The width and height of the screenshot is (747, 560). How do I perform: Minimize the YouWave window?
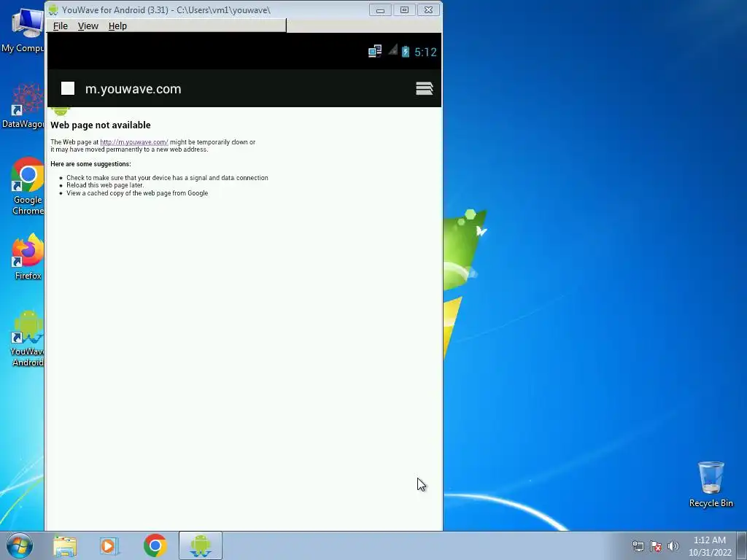[x=380, y=10]
